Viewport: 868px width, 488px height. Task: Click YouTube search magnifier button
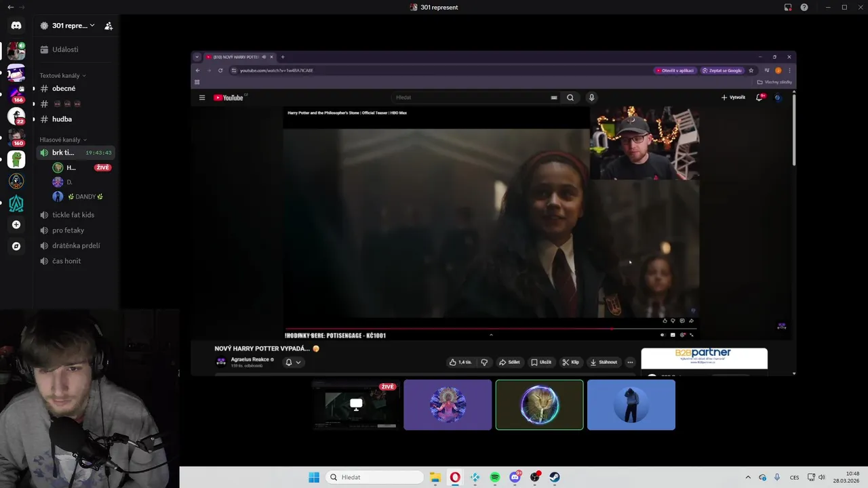click(x=570, y=98)
